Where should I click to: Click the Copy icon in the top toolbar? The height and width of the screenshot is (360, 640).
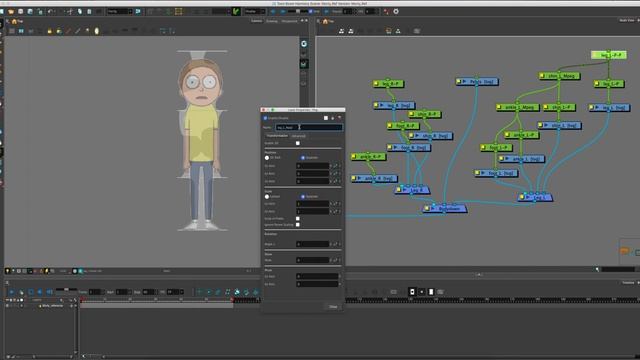pyautogui.click(x=80, y=11)
